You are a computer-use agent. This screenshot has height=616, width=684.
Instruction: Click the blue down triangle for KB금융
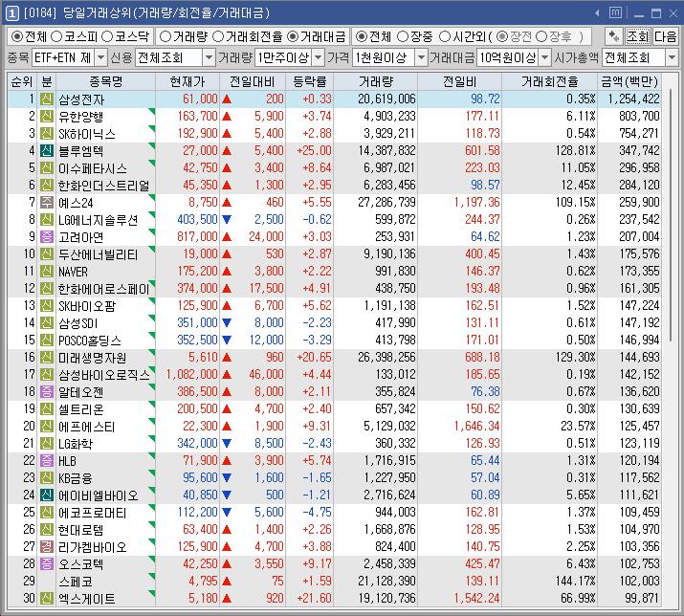[x=227, y=477]
